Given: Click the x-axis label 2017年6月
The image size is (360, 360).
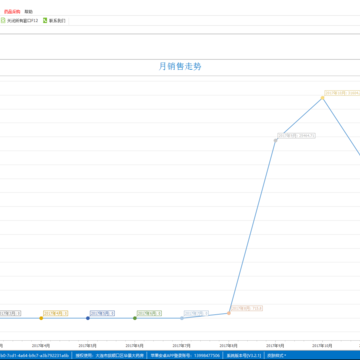Looking at the screenshot, I should pyautogui.click(x=135, y=346).
